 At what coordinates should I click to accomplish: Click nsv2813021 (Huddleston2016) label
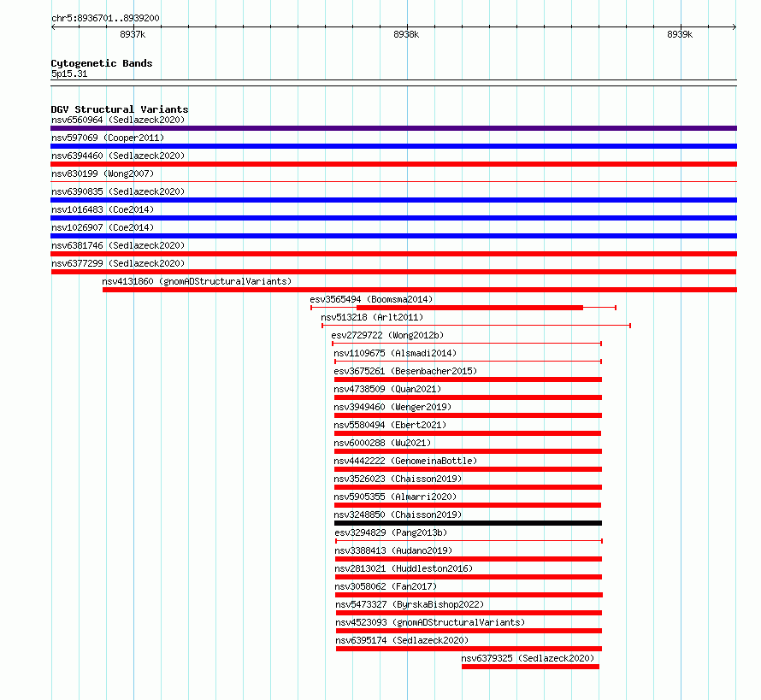point(404,568)
